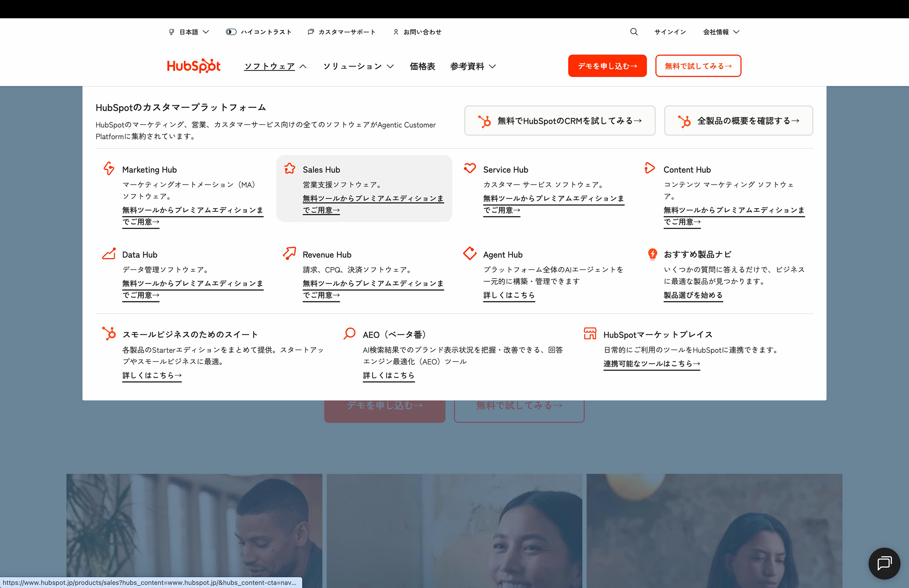Click header デモを申し込む button
Viewport: 909px width, 588px height.
pos(607,66)
